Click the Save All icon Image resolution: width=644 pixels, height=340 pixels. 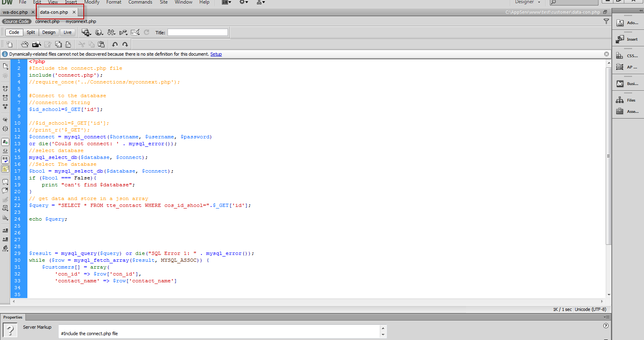click(58, 44)
